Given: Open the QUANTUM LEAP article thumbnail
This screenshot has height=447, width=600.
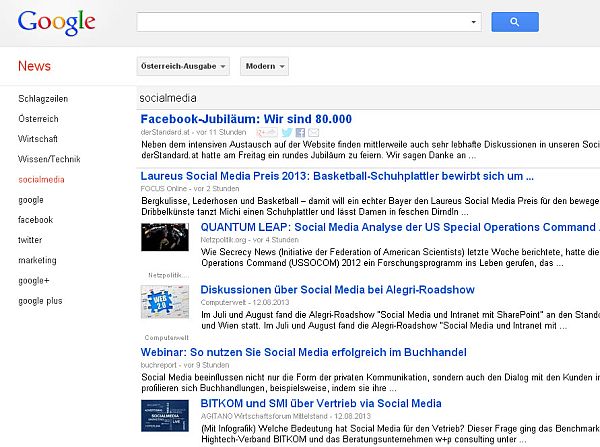Looking at the screenshot, I should (168, 236).
